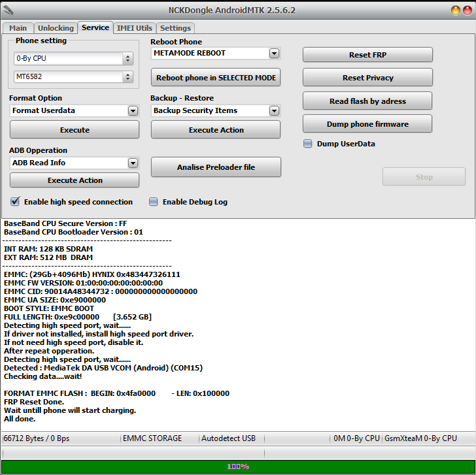
Task: Click 'INT RAM: 128 KB SDRAM' line
Action: 48,249
